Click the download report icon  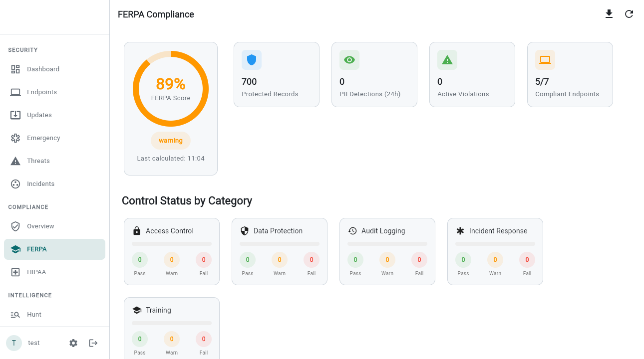[609, 14]
